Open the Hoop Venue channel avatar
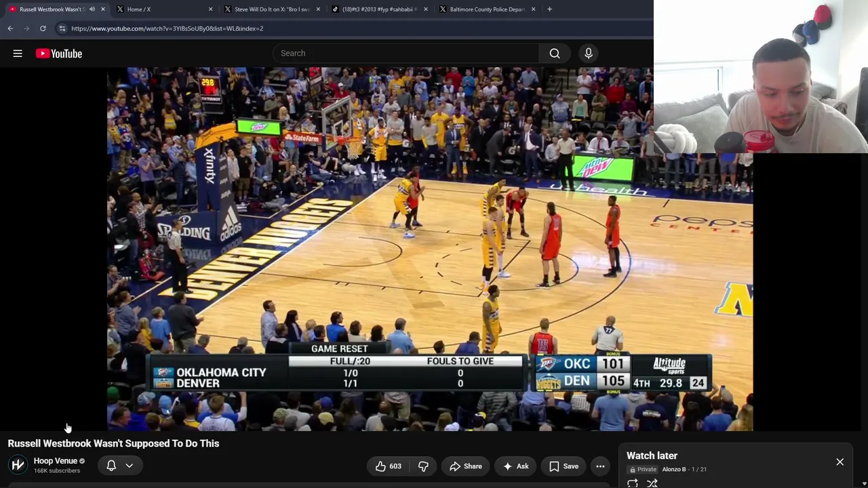The image size is (868, 488). point(18,465)
